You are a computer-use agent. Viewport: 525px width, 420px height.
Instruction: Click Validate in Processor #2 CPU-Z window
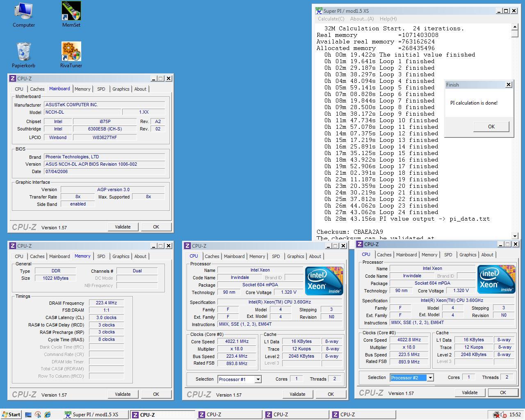pos(470,393)
